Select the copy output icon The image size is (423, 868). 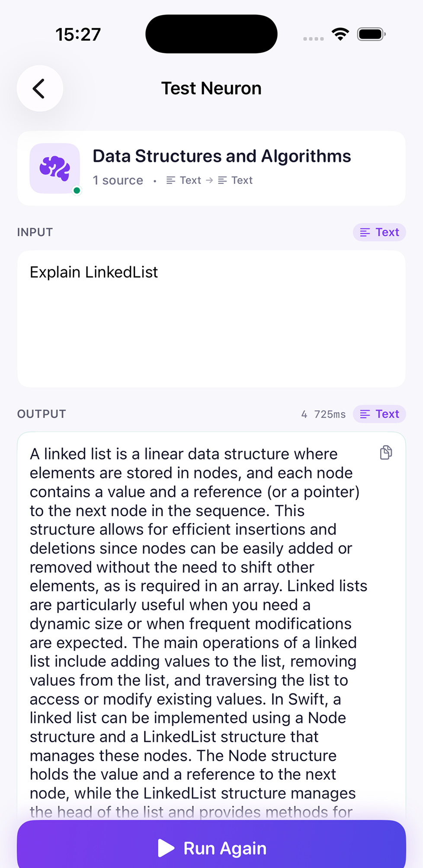385,453
